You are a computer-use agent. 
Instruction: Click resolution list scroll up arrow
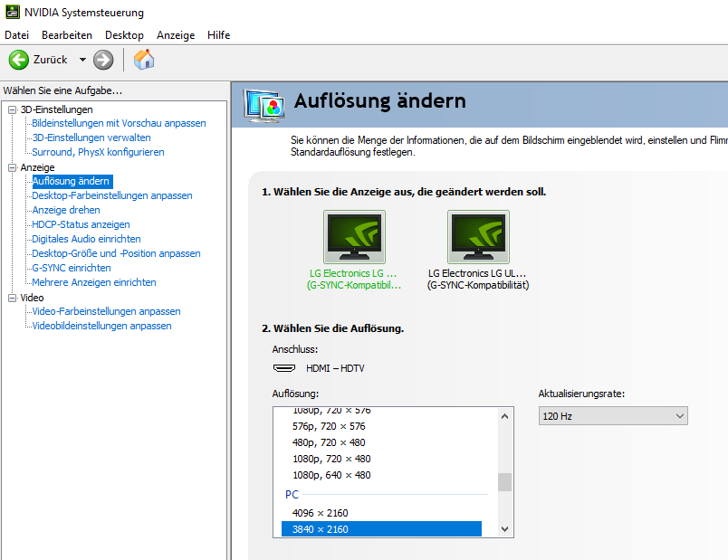(x=504, y=416)
